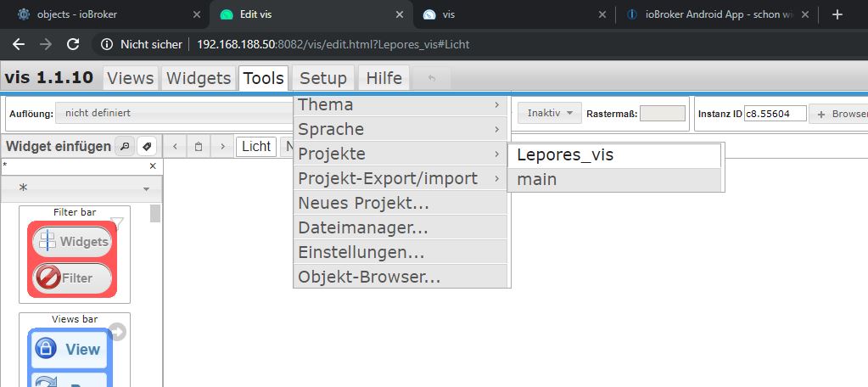Image resolution: width=868 pixels, height=387 pixels.
Task: Go to the next view using right arrow
Action: pos(222,146)
